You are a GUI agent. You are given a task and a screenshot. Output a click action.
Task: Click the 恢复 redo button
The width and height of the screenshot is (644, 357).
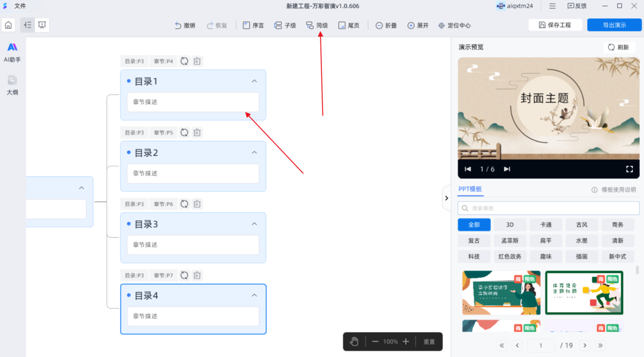(x=217, y=25)
